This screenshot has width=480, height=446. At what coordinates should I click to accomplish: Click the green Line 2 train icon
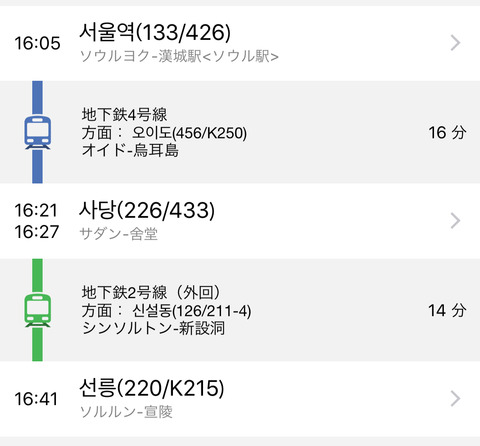[x=37, y=310]
